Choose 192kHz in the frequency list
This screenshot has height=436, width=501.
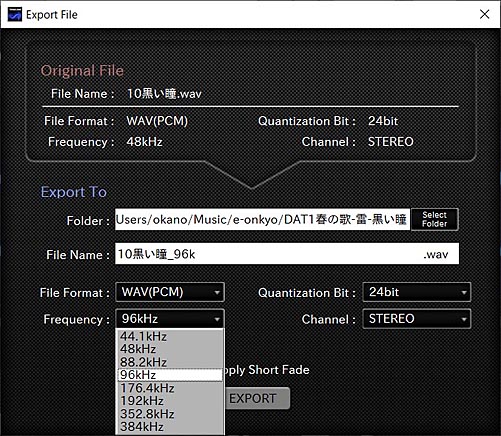coord(170,401)
